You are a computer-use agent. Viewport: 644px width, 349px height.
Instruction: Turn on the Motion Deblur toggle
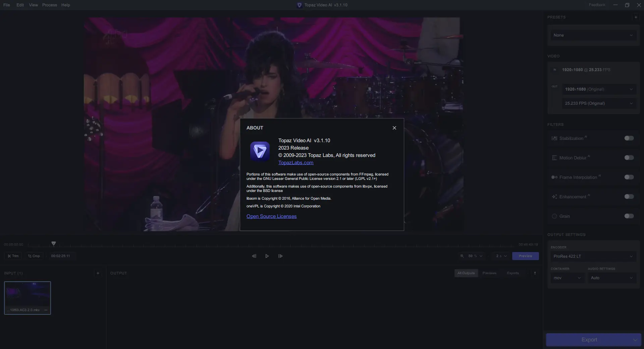[x=629, y=158]
